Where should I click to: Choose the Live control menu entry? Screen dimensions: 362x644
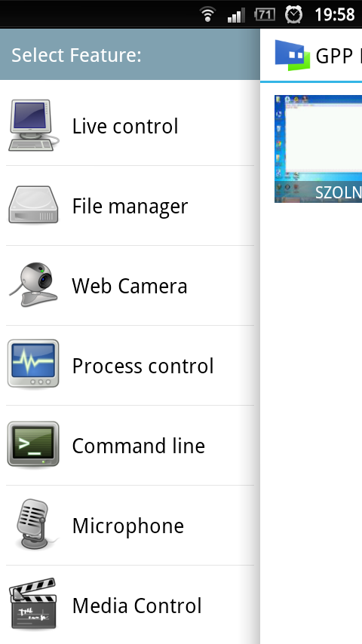tap(130, 126)
